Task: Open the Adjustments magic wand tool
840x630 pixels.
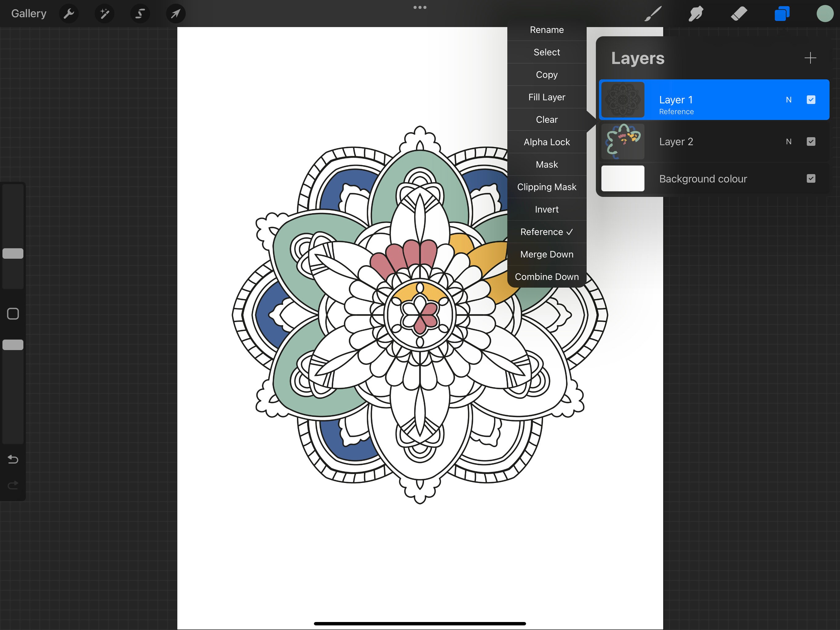Action: click(x=105, y=13)
